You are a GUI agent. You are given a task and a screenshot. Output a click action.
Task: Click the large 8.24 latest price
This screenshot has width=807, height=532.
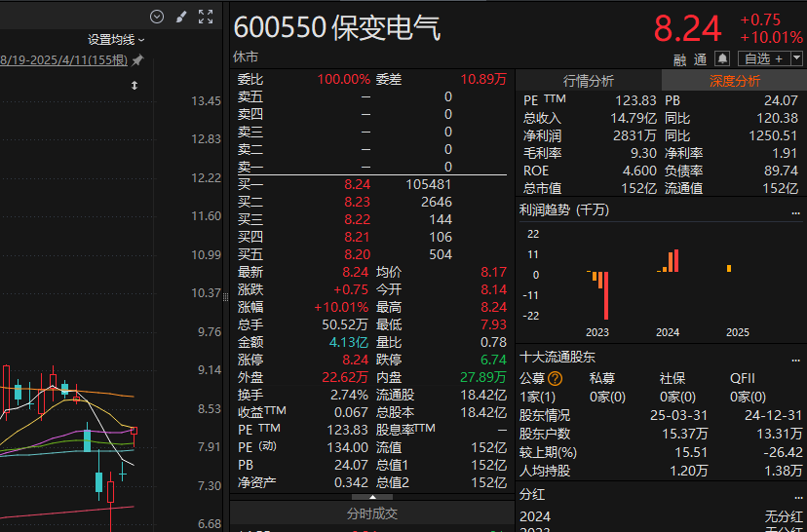click(687, 29)
